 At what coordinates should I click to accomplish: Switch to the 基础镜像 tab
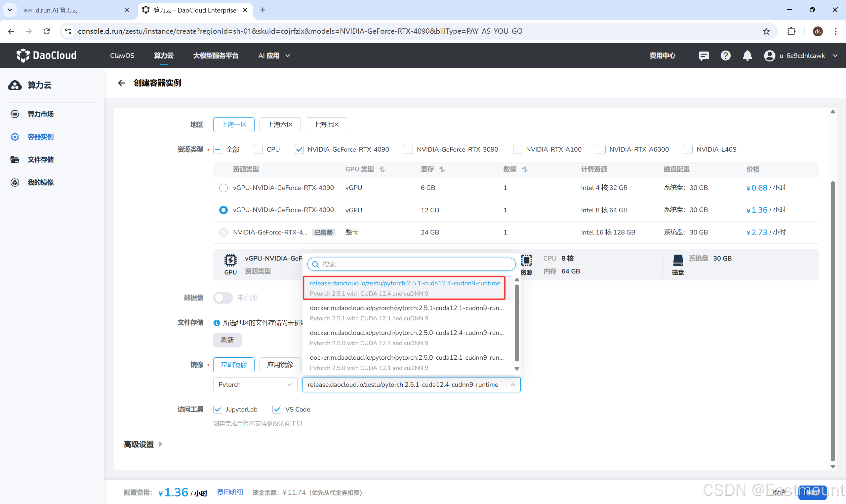tap(234, 364)
